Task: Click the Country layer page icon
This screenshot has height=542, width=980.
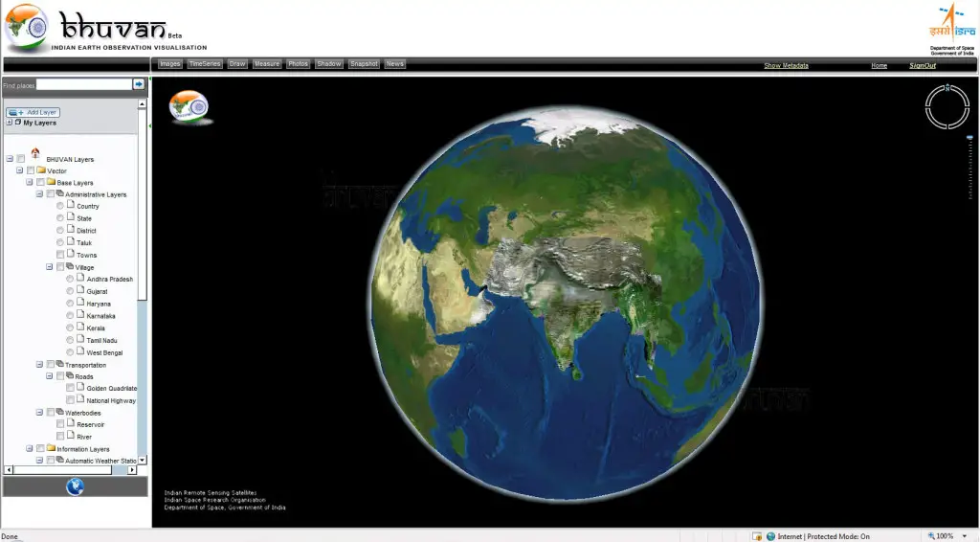Action: 71,204
